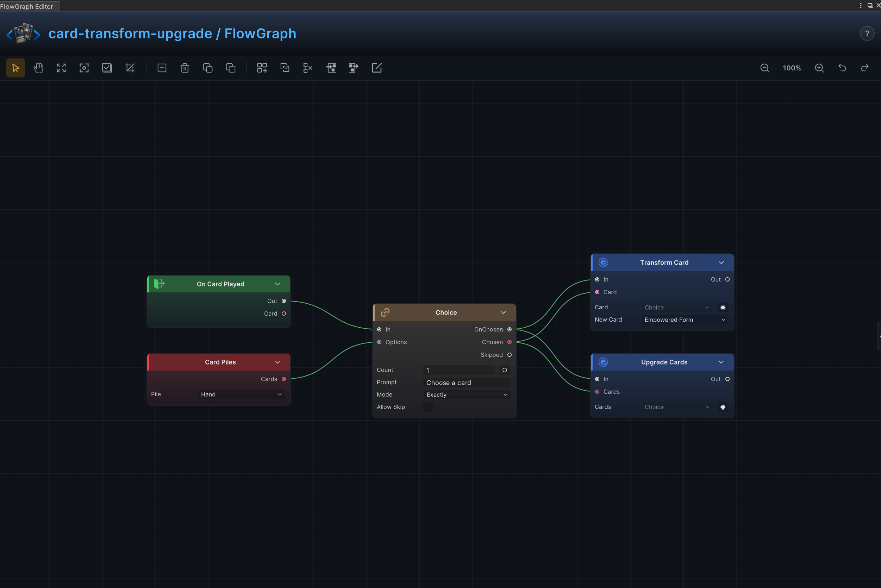Viewport: 881px width, 588px height.
Task: Click On Card Played Card output port
Action: [x=284, y=314]
